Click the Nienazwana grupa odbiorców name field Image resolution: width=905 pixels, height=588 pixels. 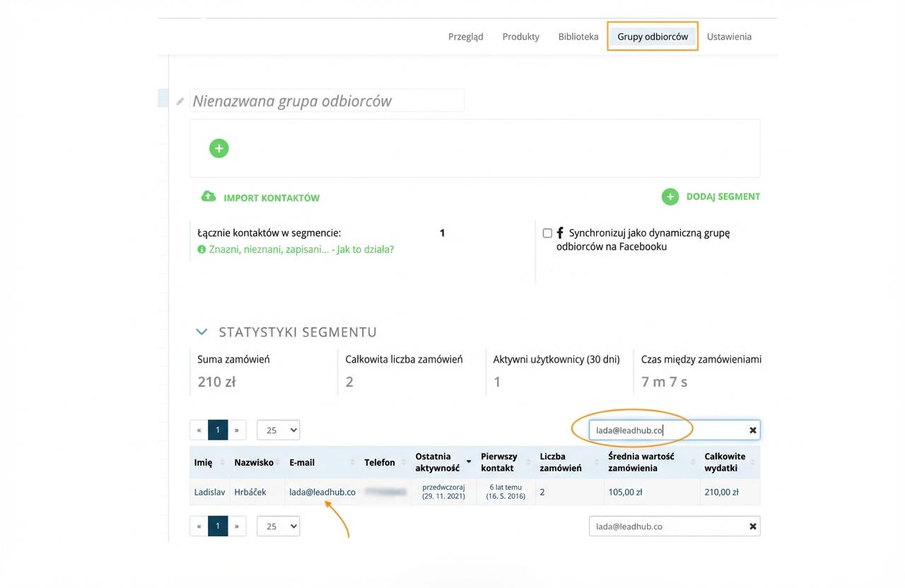pyautogui.click(x=327, y=101)
